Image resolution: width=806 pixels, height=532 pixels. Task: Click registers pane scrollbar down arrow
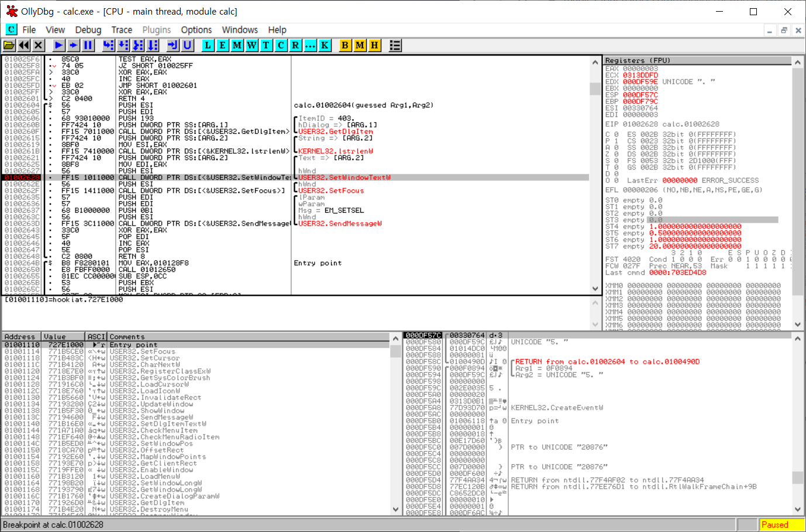(x=798, y=324)
